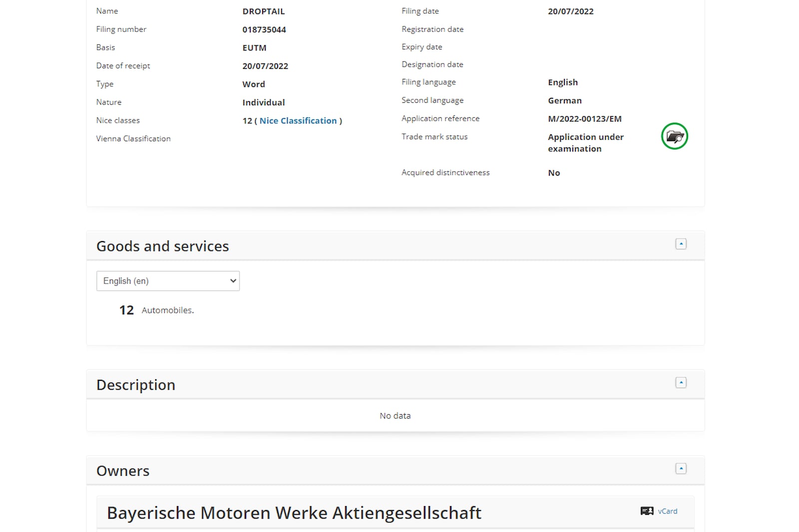Screen dimensions: 799x532
Task: Open the Nice Classification link
Action: click(x=298, y=121)
